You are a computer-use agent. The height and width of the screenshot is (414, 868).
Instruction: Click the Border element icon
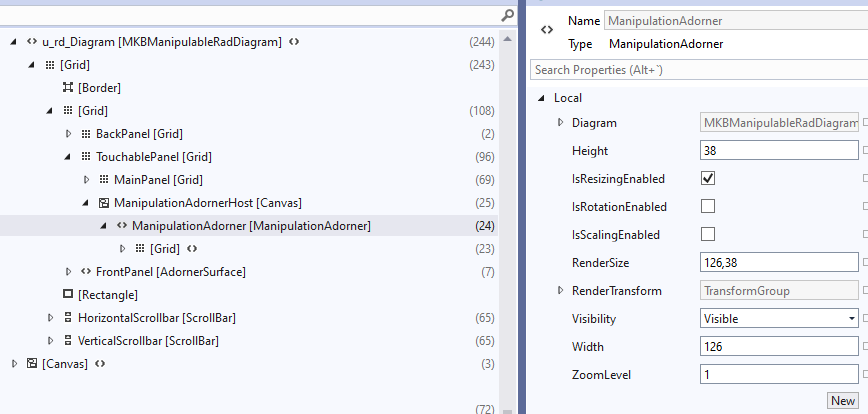pos(68,88)
